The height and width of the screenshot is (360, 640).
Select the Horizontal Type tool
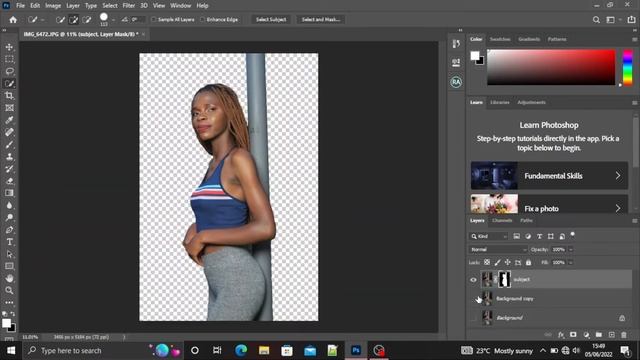[9, 242]
